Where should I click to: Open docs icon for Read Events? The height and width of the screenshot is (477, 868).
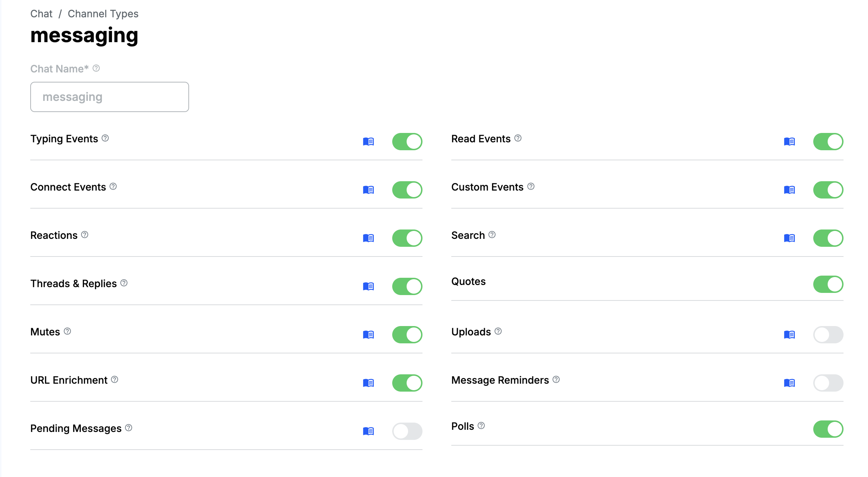click(789, 142)
